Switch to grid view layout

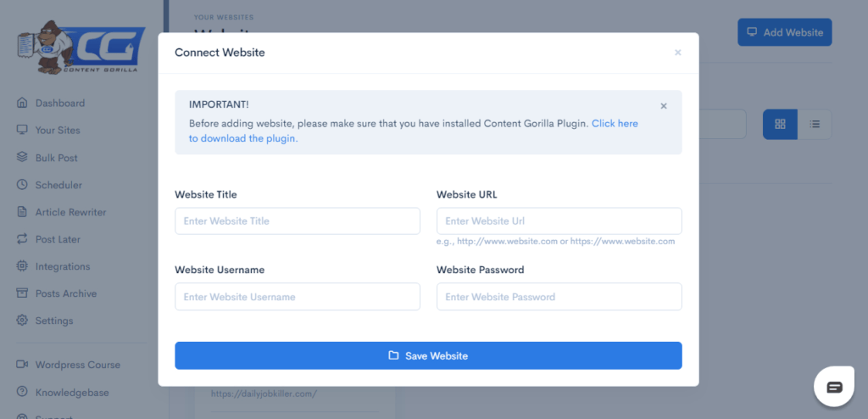coord(780,124)
